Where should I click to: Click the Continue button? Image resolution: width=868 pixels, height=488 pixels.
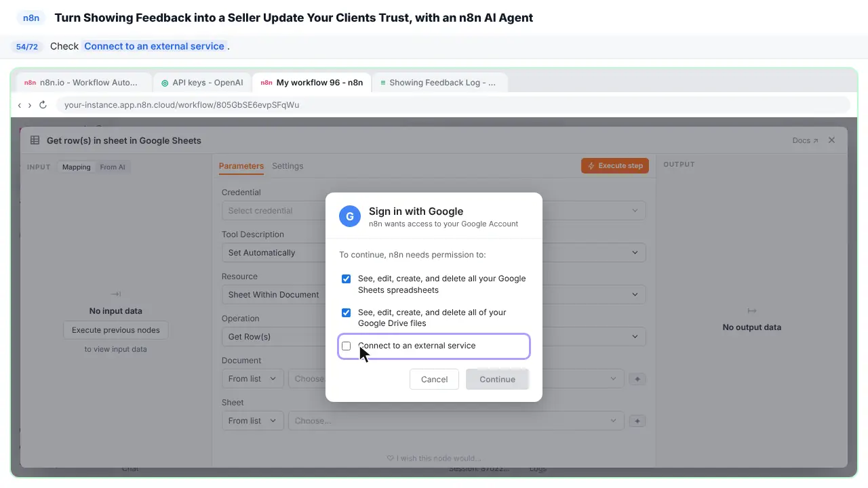(x=497, y=379)
